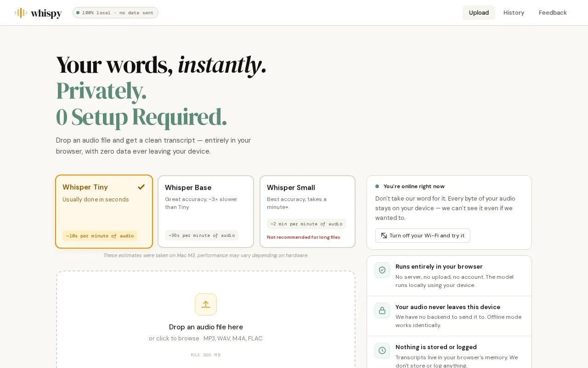Click the Don't take our word for it paragraph
This screenshot has height=368, width=588.
[446, 208]
